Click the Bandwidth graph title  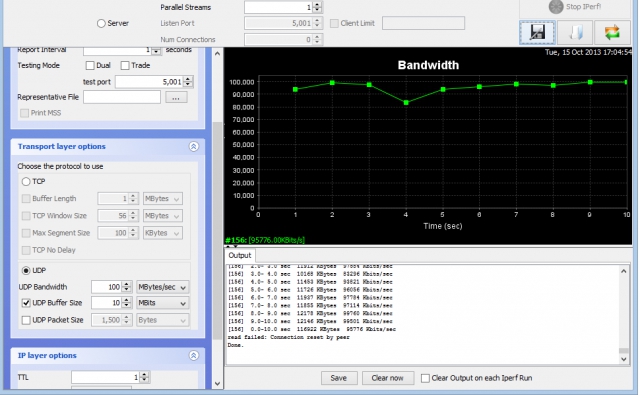click(x=428, y=65)
